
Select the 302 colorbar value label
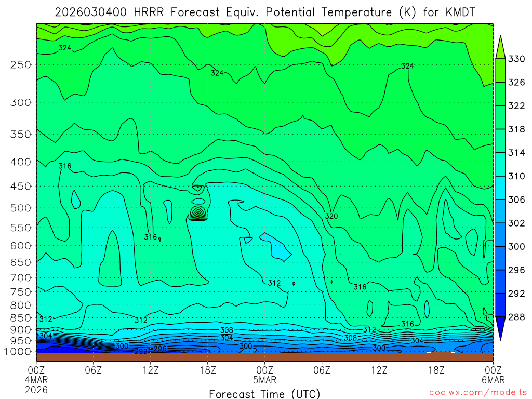[x=516, y=223]
